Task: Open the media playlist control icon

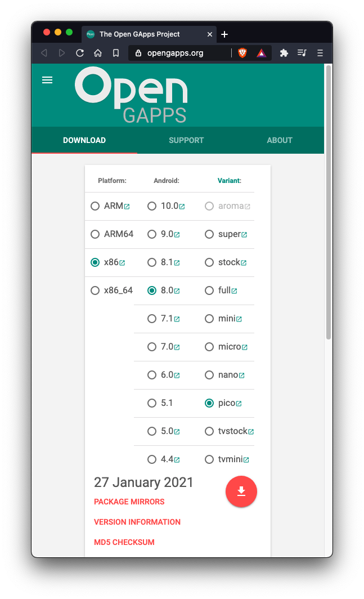Action: point(302,53)
